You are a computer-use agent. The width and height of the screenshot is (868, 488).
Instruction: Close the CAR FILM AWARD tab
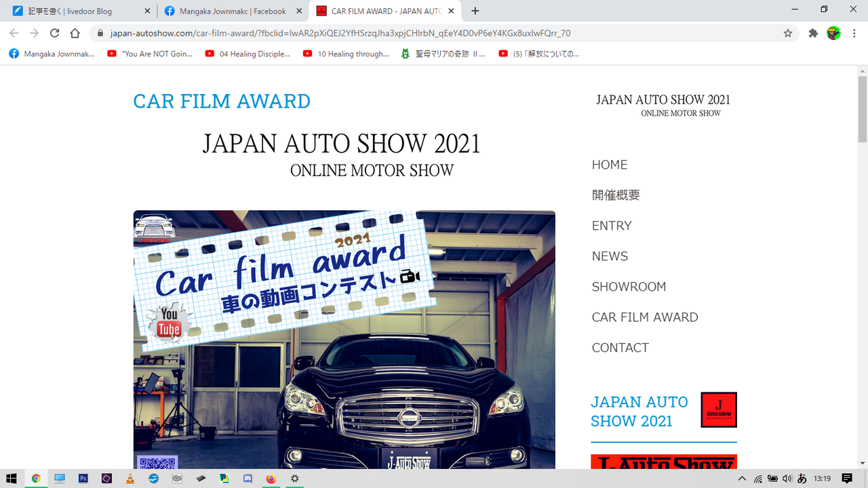(x=451, y=11)
